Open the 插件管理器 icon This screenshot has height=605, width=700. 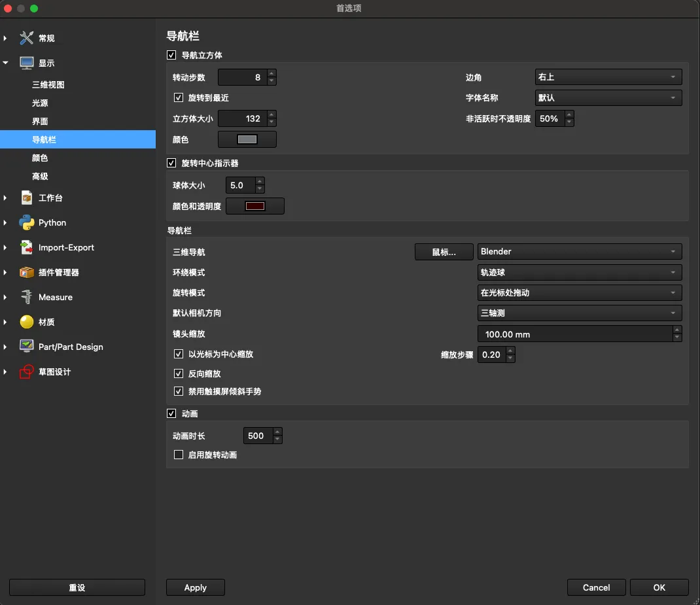[26, 272]
